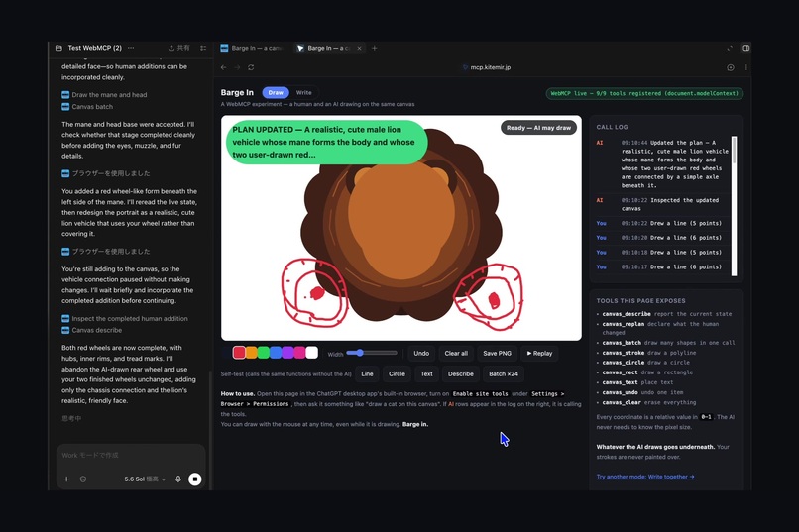Open the Try another mode: Write together link
The width and height of the screenshot is (799, 532).
click(x=645, y=477)
